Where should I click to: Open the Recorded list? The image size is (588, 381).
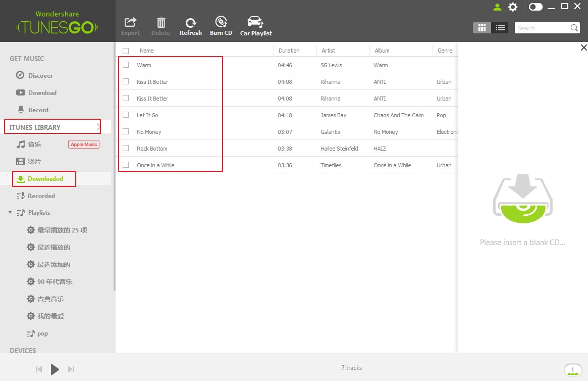[x=36, y=196]
